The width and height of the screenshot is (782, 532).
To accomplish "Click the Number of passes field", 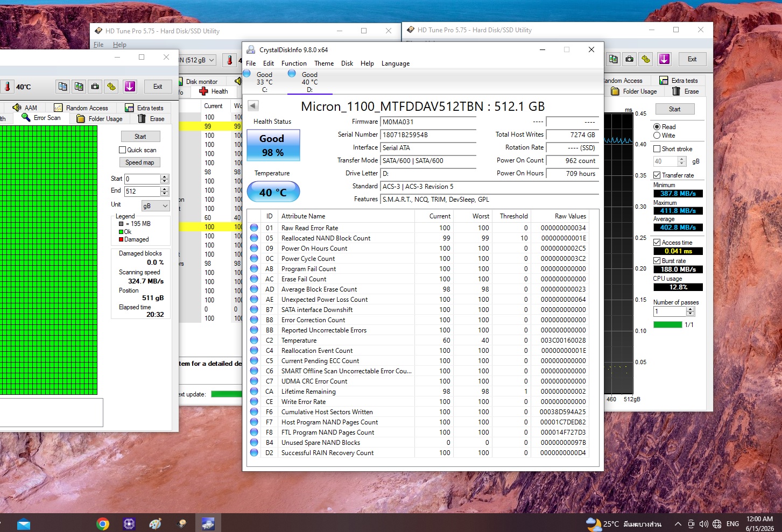I will pyautogui.click(x=670, y=311).
